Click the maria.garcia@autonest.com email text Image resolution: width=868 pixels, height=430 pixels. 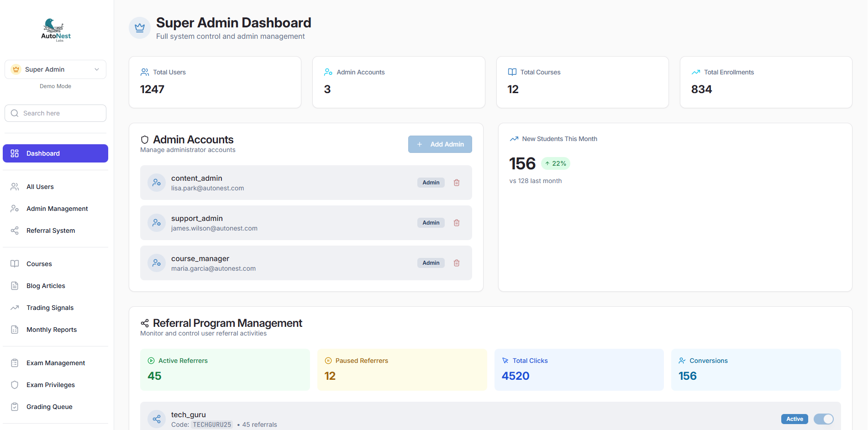coord(213,268)
